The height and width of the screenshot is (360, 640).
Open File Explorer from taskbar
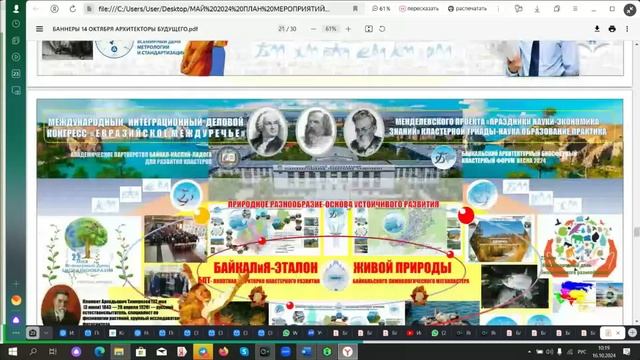pos(119,351)
